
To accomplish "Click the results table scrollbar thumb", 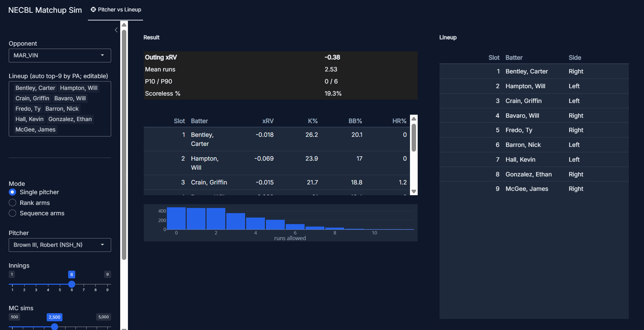I will tap(414, 138).
